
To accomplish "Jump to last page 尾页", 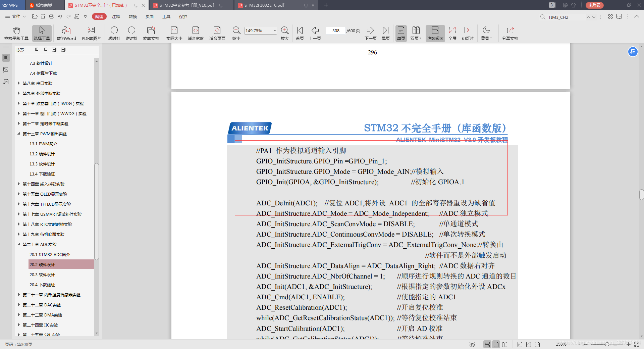I will click(386, 34).
